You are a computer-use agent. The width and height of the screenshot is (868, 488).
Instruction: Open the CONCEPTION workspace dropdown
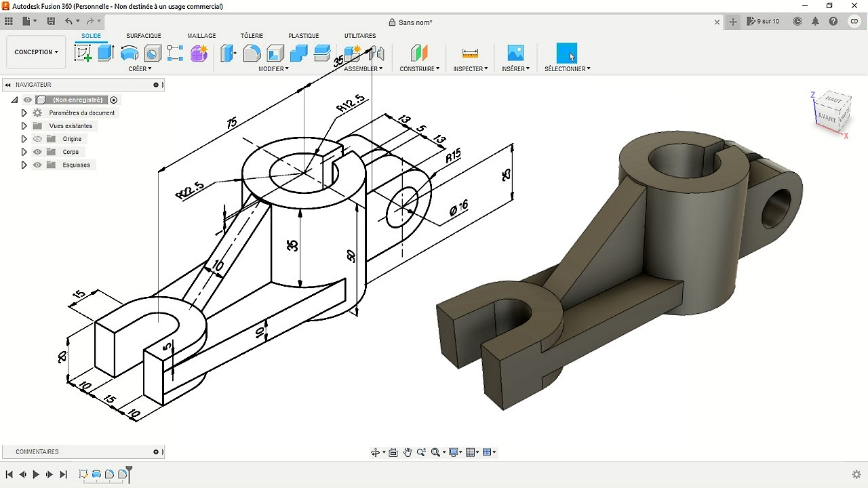pos(36,52)
